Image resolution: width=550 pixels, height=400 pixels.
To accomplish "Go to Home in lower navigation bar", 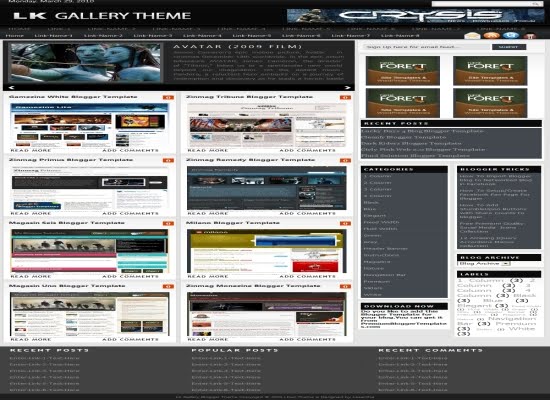I will 15,35.
